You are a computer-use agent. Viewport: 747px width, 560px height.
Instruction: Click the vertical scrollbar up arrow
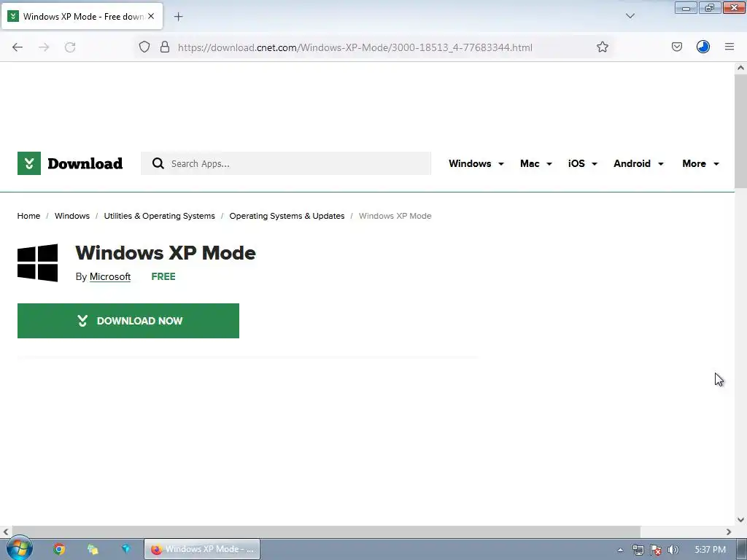(740, 68)
